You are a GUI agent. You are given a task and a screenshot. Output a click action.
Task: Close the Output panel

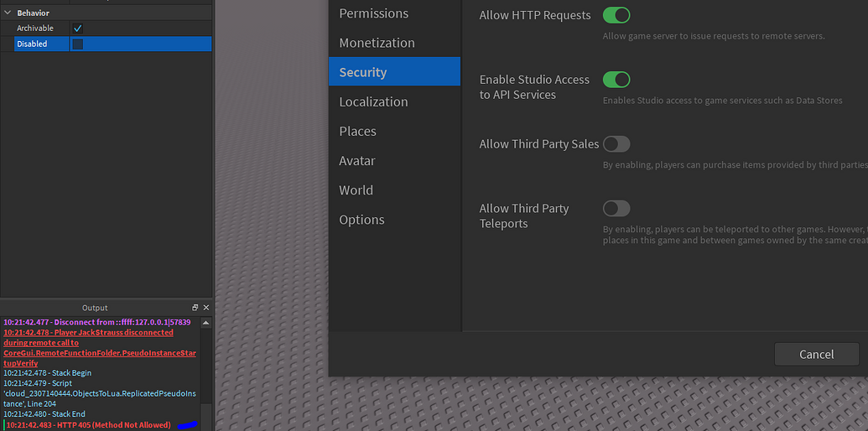tap(206, 308)
